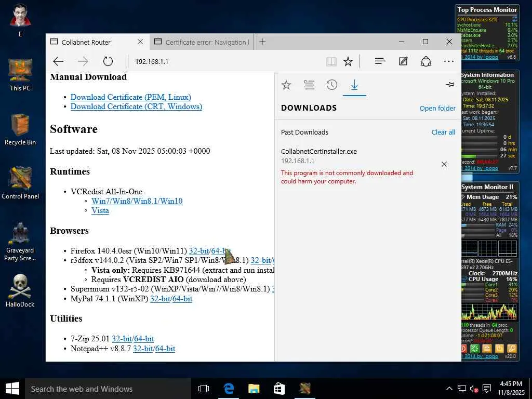532x399 pixels.
Task: Open the Hub three-lines icon
Action: [x=380, y=61]
